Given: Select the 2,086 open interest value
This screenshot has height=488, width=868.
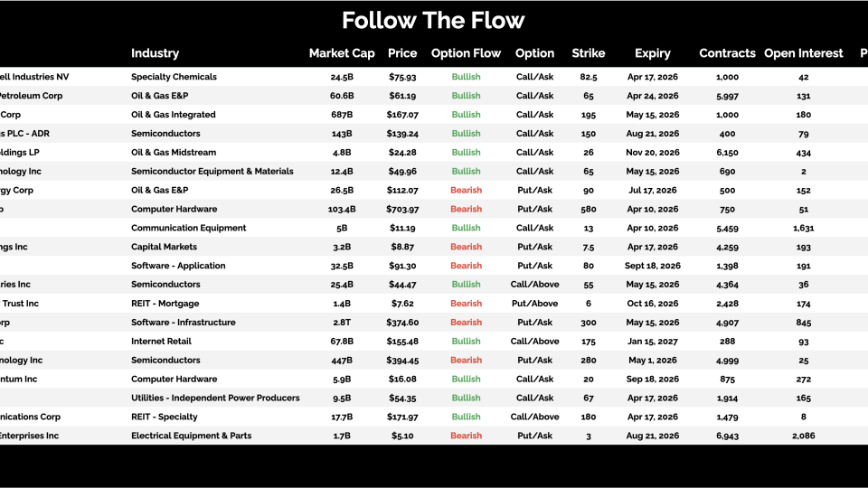Looking at the screenshot, I should click(804, 436).
